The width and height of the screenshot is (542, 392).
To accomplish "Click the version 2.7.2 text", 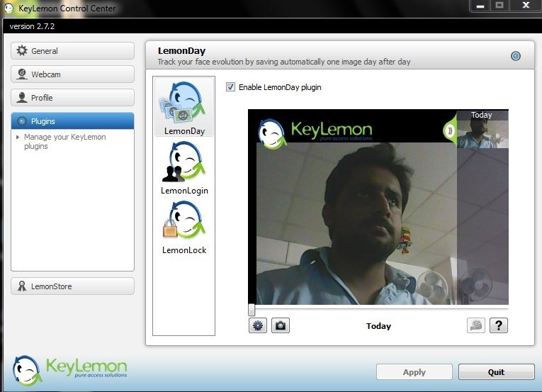I will coord(32,26).
